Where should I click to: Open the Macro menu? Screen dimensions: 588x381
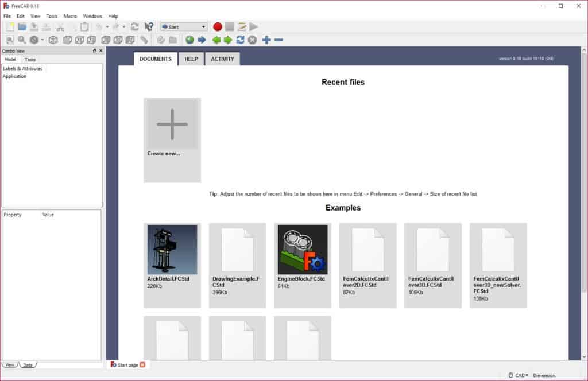[70, 16]
